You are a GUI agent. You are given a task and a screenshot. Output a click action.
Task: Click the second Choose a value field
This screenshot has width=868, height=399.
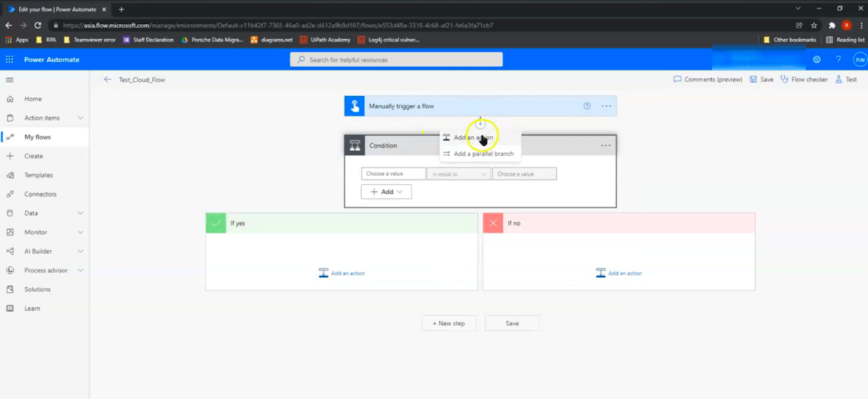click(524, 173)
